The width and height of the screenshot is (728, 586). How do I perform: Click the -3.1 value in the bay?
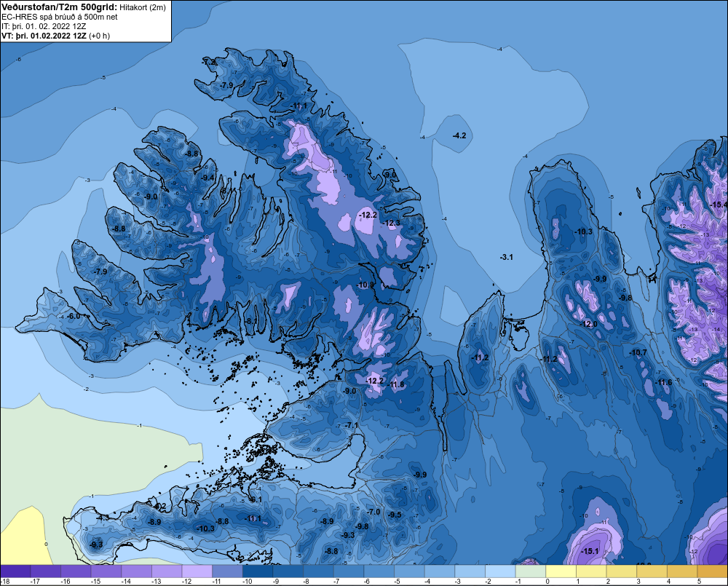click(x=506, y=257)
